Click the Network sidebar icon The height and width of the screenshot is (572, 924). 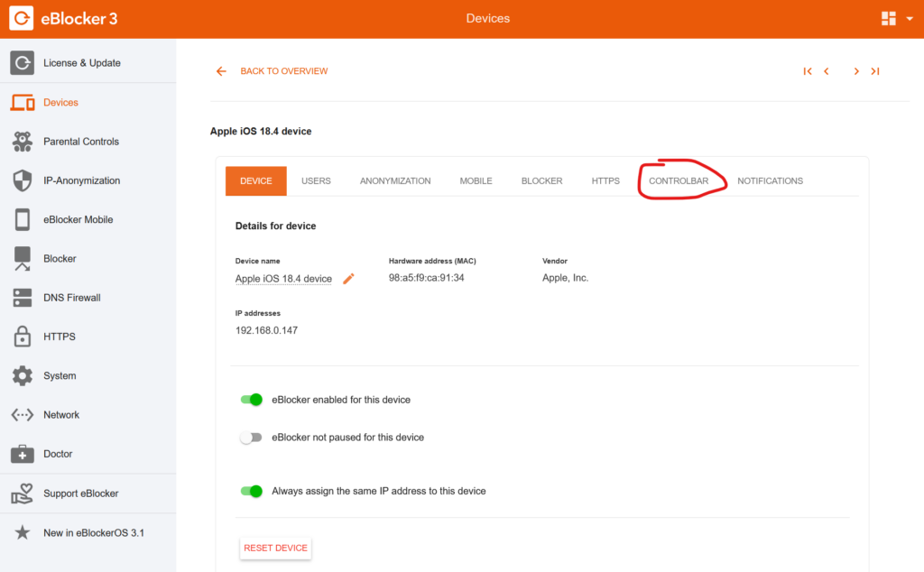click(23, 415)
